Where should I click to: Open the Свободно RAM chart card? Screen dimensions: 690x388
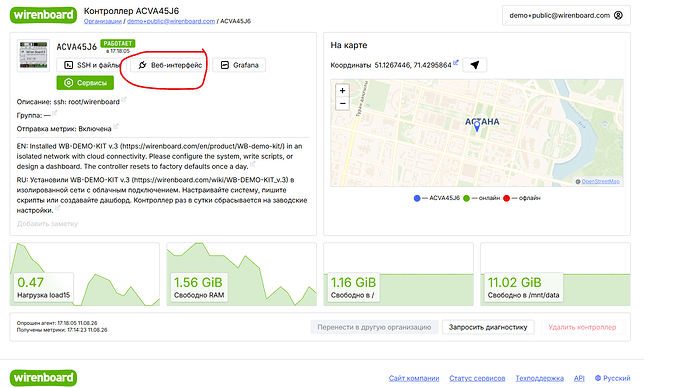pos(242,274)
